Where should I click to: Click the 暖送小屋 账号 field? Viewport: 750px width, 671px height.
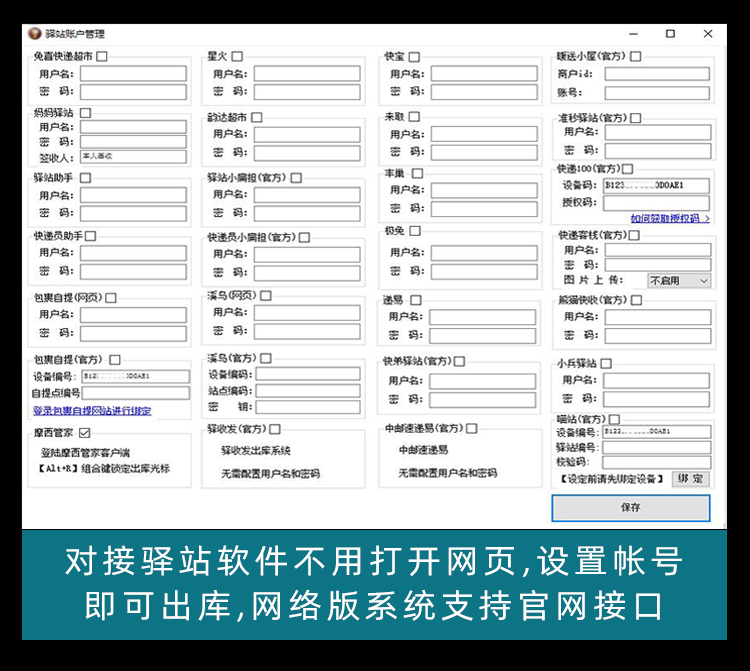657,93
